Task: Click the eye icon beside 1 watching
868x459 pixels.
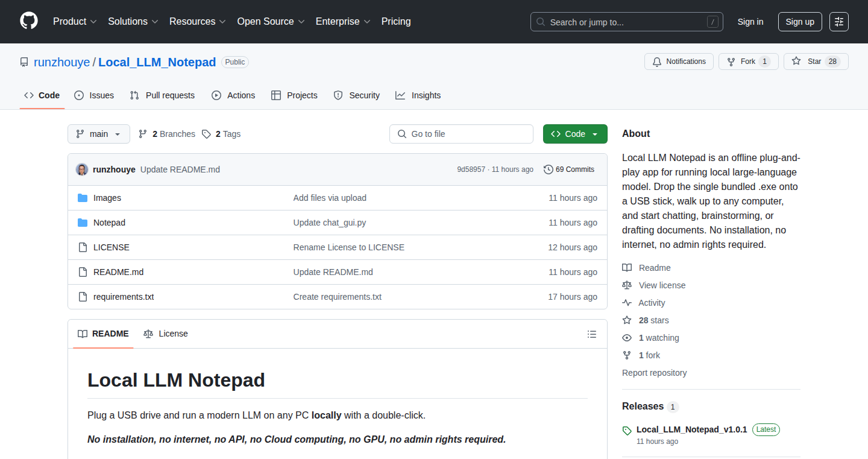Action: point(627,338)
